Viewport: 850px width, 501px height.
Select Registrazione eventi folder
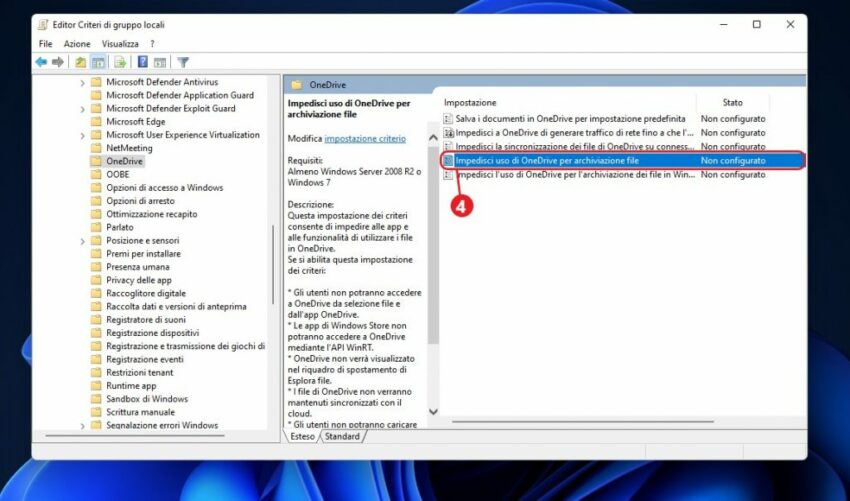click(x=145, y=359)
